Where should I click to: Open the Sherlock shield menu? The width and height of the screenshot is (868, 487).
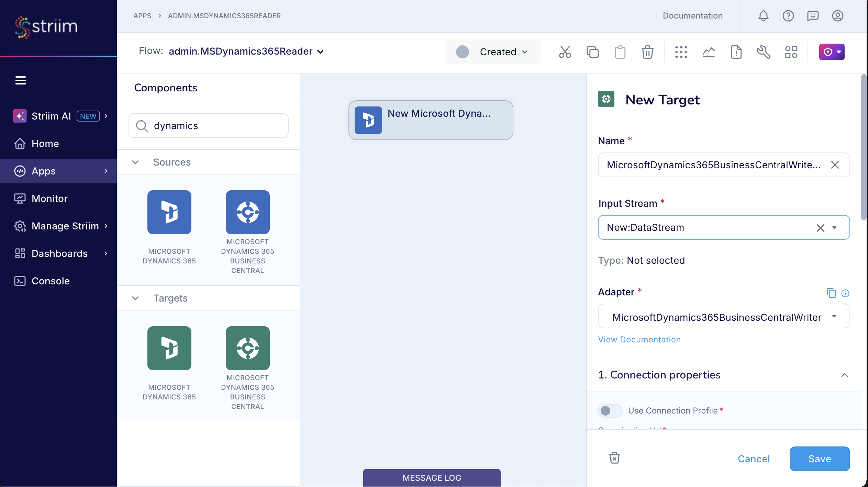831,52
